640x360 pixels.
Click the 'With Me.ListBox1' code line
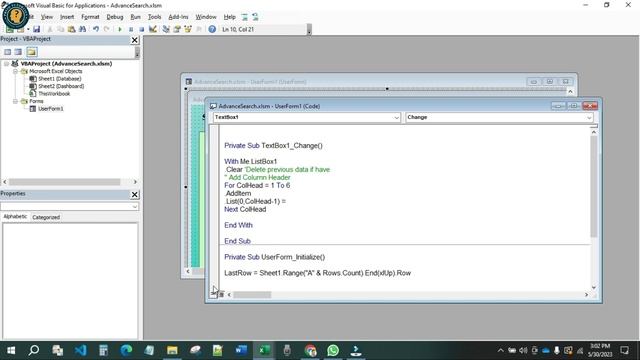pos(251,162)
